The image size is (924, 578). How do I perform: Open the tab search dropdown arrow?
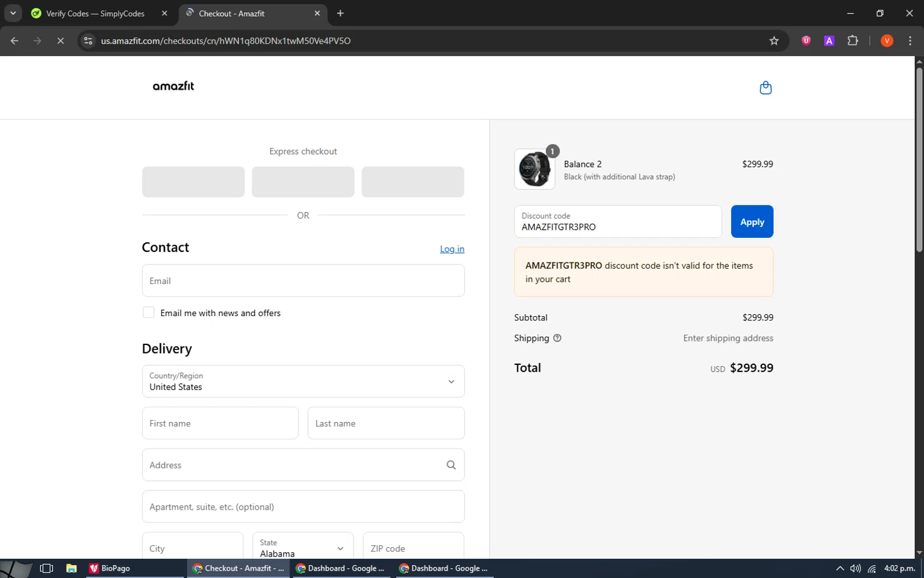pyautogui.click(x=13, y=13)
